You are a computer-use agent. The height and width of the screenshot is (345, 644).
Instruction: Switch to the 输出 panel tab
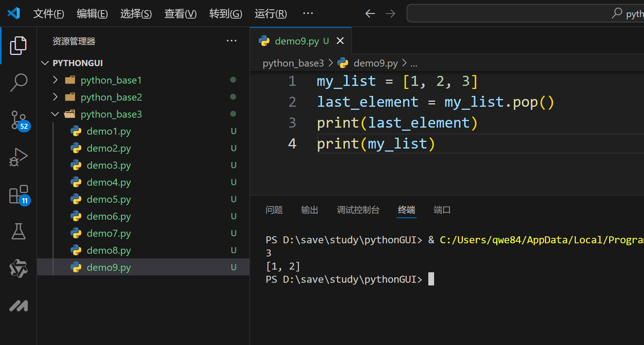[x=310, y=210]
